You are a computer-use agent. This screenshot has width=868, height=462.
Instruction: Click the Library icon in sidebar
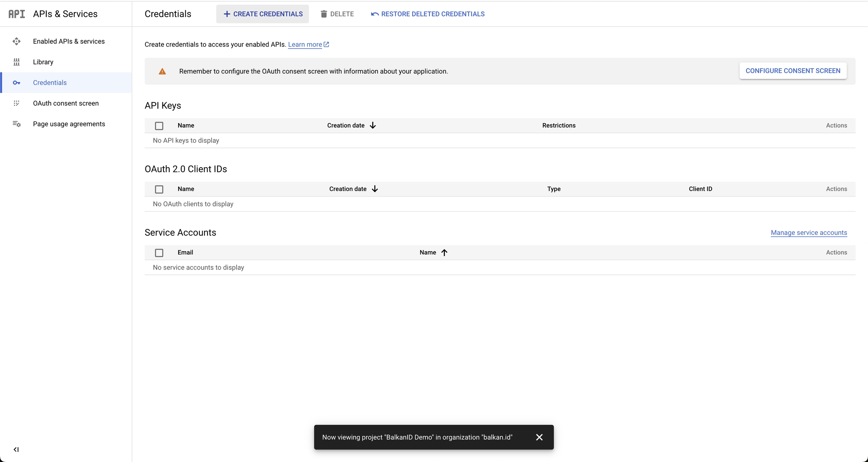[x=17, y=62]
